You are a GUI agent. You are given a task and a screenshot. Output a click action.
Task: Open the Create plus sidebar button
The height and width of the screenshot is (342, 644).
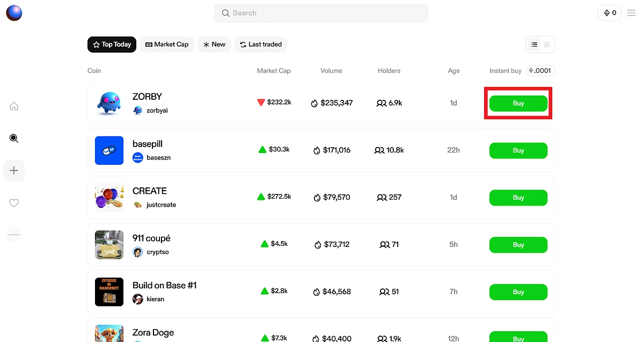14,171
